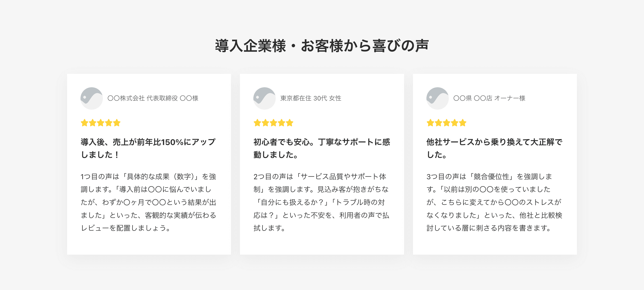Click the star rating in the third card
644x290 pixels.
pos(446,123)
